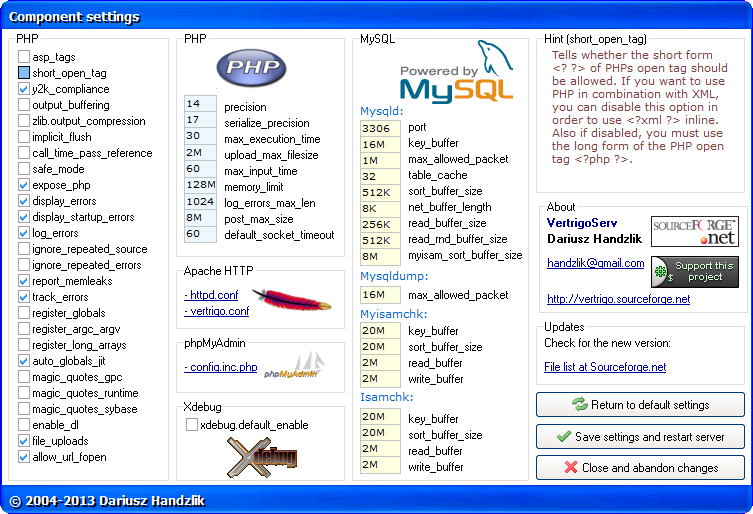Edit Isamchk write_buffer field

[x=380, y=465]
